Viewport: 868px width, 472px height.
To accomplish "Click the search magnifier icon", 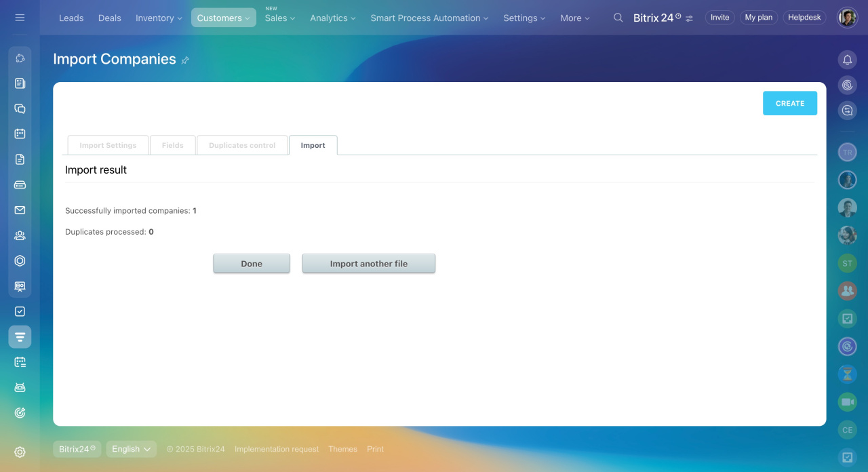I will click(x=618, y=18).
